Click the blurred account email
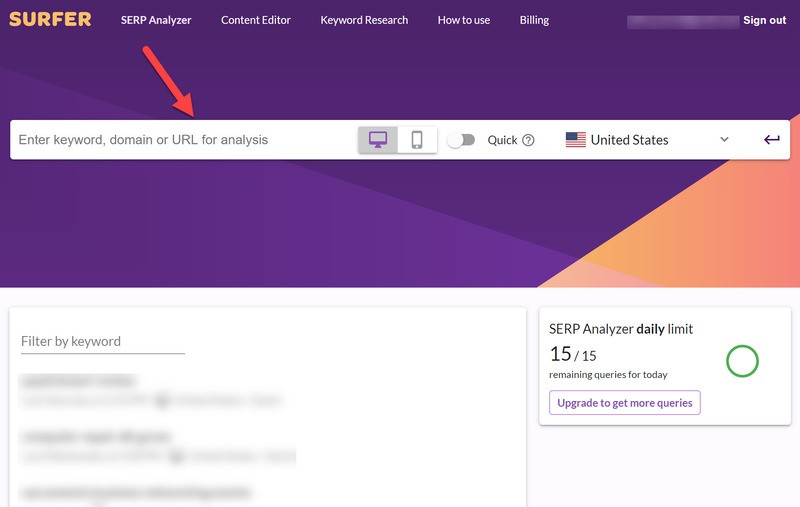 683,22
